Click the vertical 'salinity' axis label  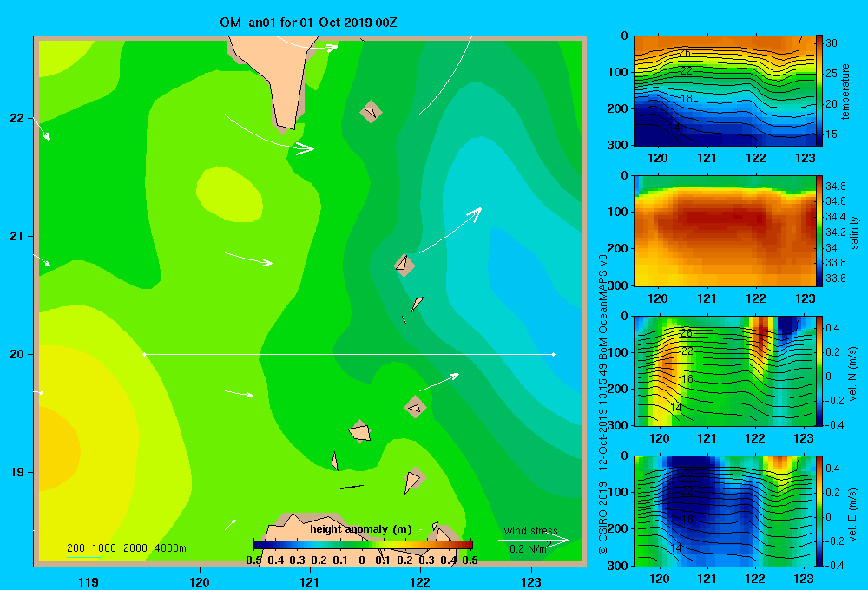pos(854,233)
